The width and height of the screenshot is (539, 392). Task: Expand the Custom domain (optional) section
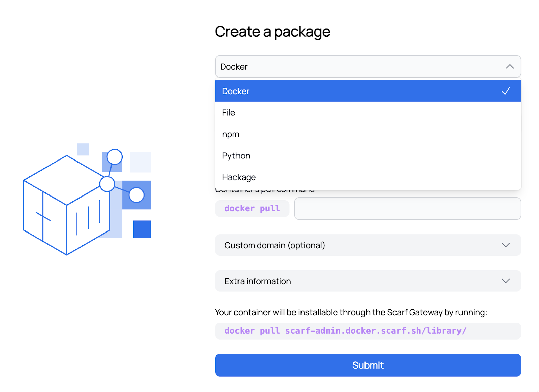tap(368, 245)
